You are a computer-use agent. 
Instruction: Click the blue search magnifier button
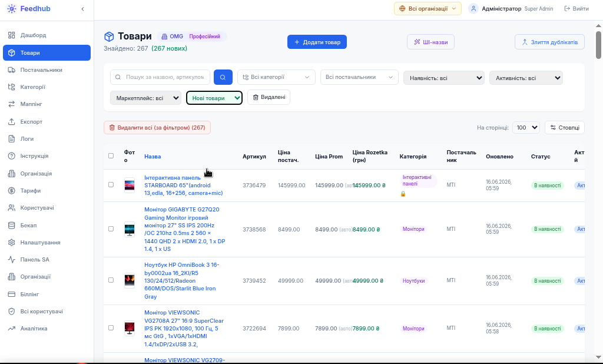pyautogui.click(x=223, y=77)
